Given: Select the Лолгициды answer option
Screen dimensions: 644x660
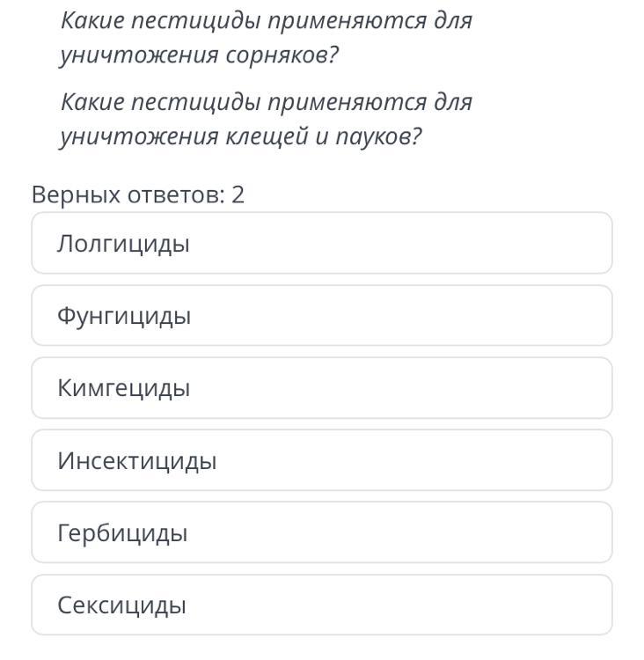Looking at the screenshot, I should pos(321,243).
